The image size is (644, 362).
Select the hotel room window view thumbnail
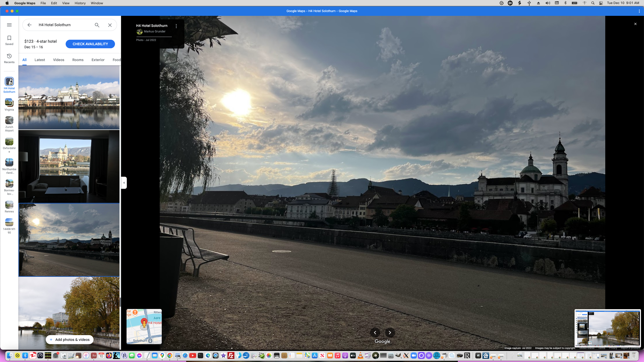(69, 166)
